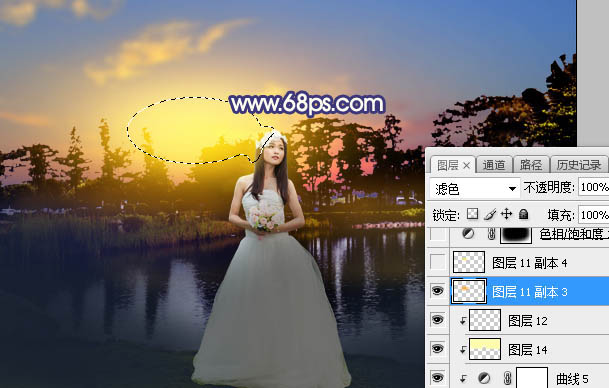Viewport: 609px width, 388px height.
Task: Click the lock position move icon
Action: tap(506, 214)
